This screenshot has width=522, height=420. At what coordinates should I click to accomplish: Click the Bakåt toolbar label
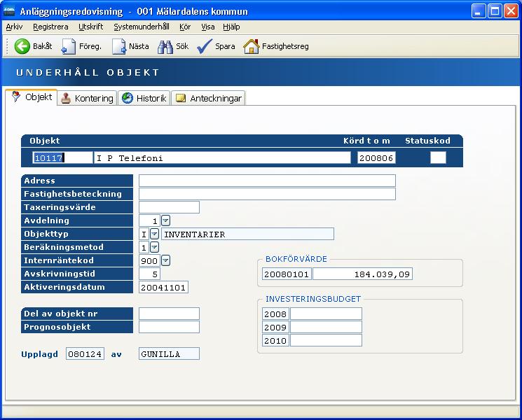[42, 46]
